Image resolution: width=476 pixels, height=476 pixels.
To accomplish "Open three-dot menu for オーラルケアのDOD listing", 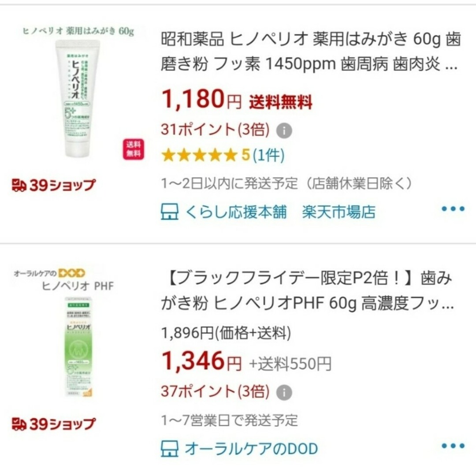I will [x=453, y=446].
